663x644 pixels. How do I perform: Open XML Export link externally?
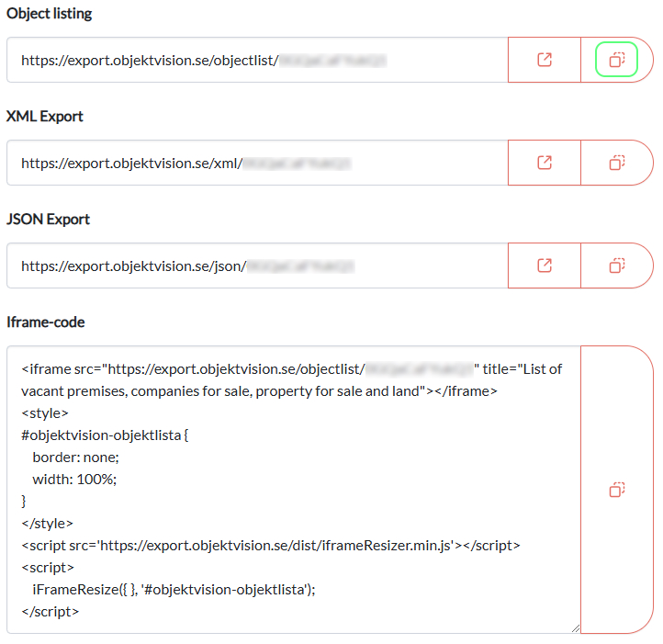point(545,163)
